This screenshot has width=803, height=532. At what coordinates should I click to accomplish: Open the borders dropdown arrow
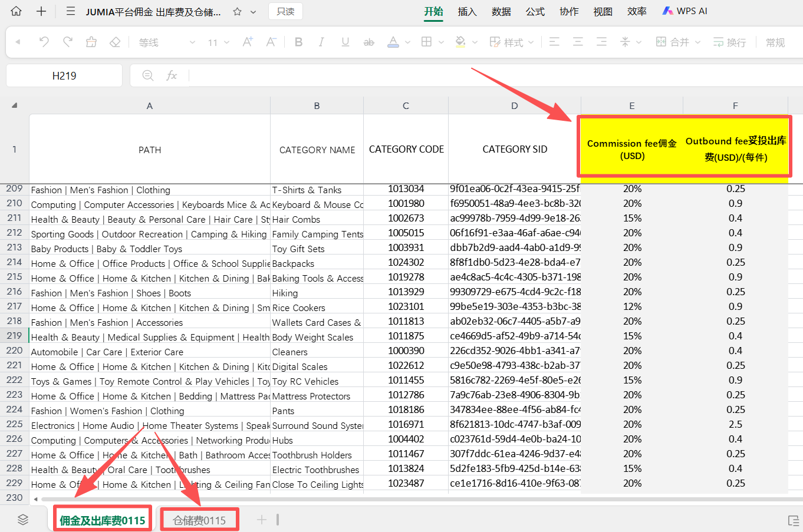pos(441,42)
